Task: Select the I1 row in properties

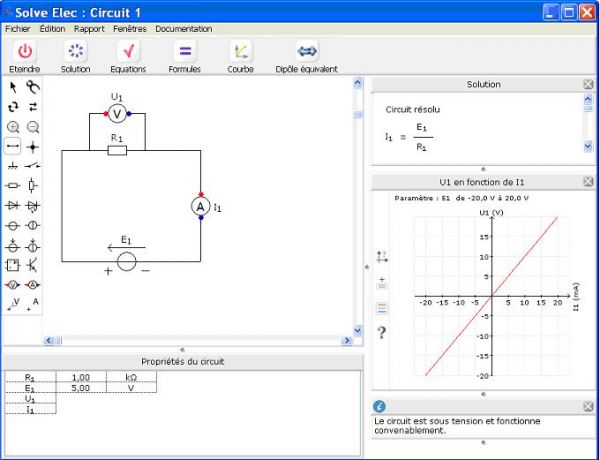Action: [30, 409]
